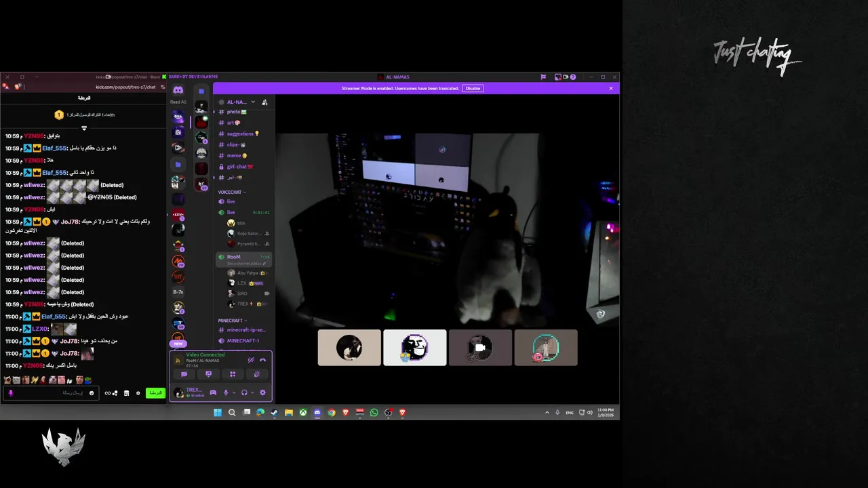868x488 pixels.
Task: Open the B-7s server icon
Action: [x=178, y=292]
